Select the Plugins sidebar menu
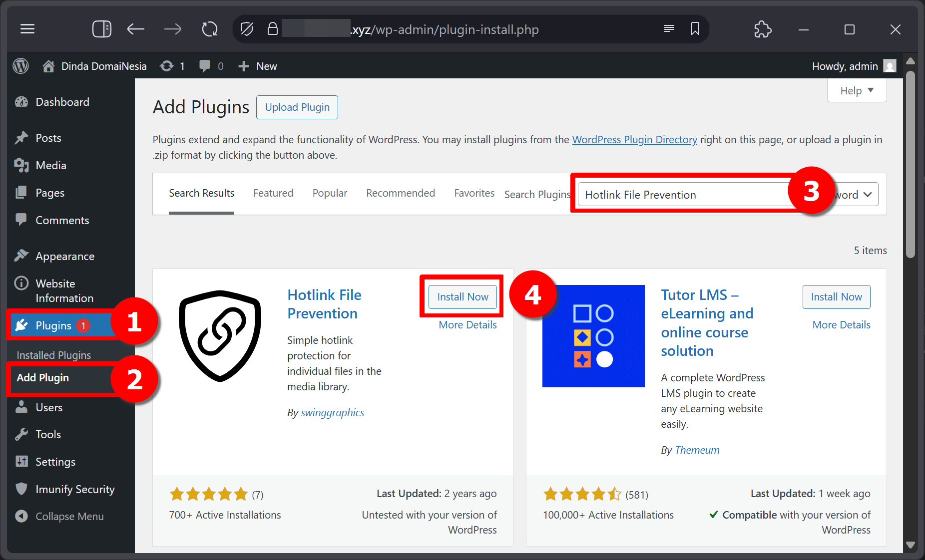This screenshot has width=925, height=560. coord(54,325)
